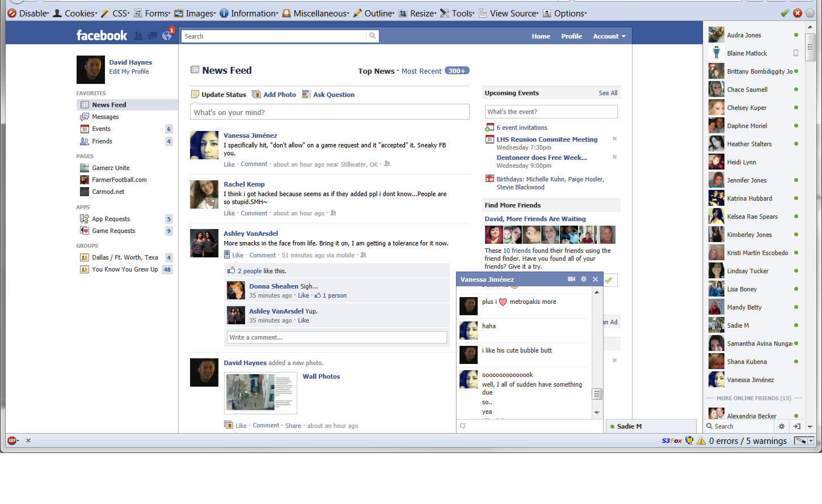
Task: Click See All upcoming events
Action: 608,93
